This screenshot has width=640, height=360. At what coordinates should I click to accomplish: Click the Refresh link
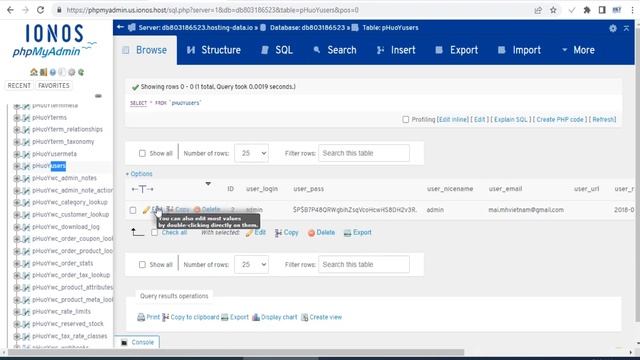pyautogui.click(x=604, y=120)
